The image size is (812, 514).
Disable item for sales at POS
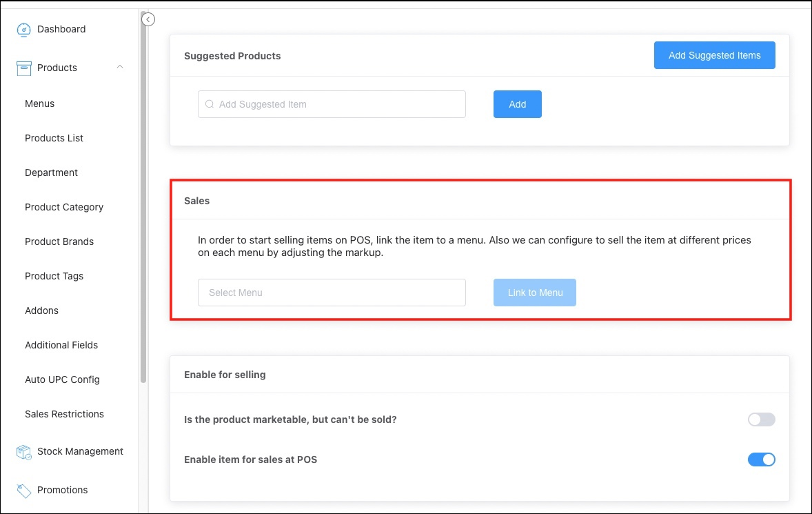[x=761, y=459]
